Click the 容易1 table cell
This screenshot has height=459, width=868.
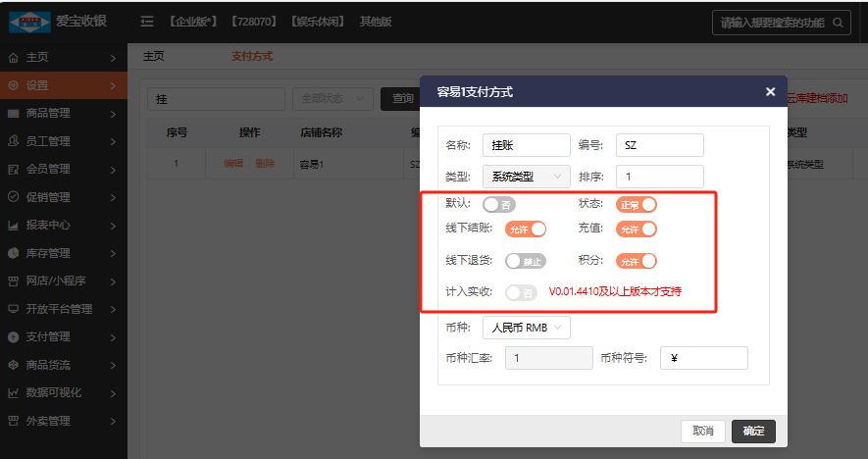(x=312, y=165)
